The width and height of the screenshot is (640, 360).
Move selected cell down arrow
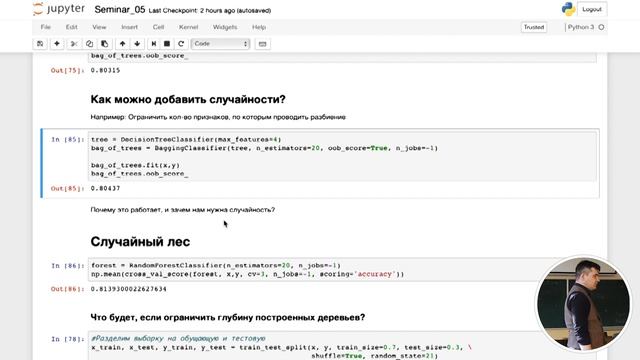click(x=137, y=44)
